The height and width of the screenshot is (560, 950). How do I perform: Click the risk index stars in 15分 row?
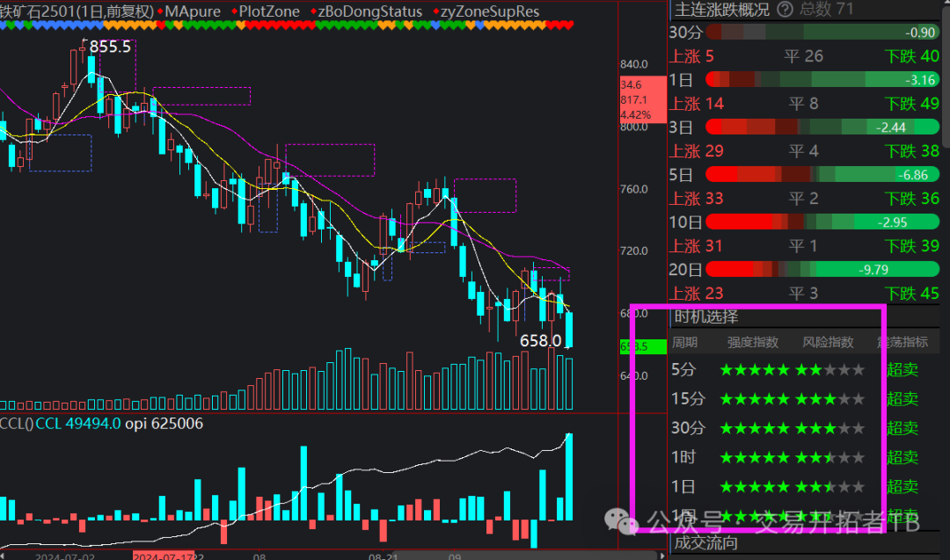[829, 399]
